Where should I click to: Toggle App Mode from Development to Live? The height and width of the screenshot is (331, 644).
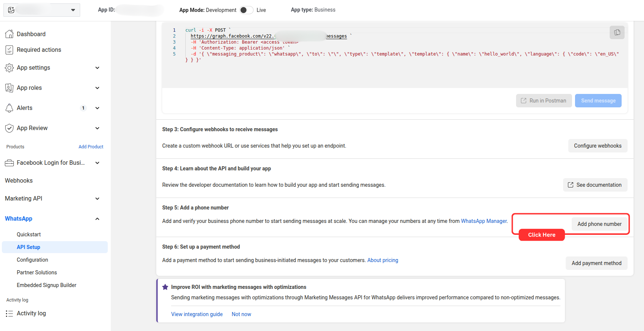pos(246,10)
